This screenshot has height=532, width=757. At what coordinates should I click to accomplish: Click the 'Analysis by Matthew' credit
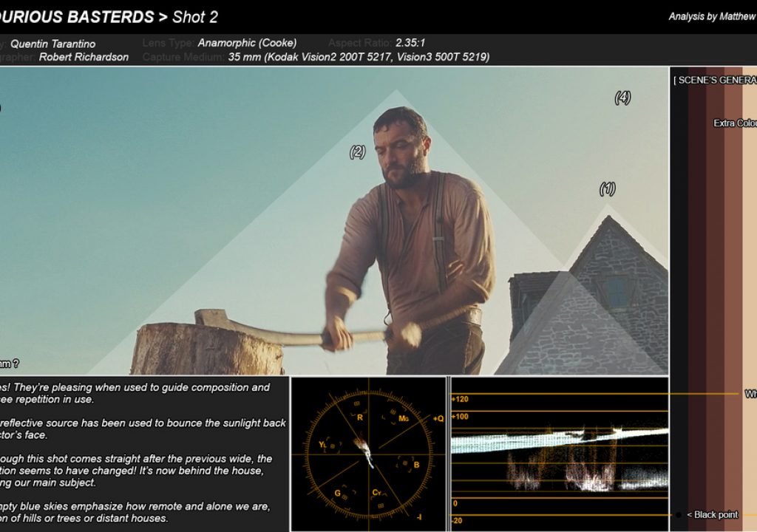point(712,16)
